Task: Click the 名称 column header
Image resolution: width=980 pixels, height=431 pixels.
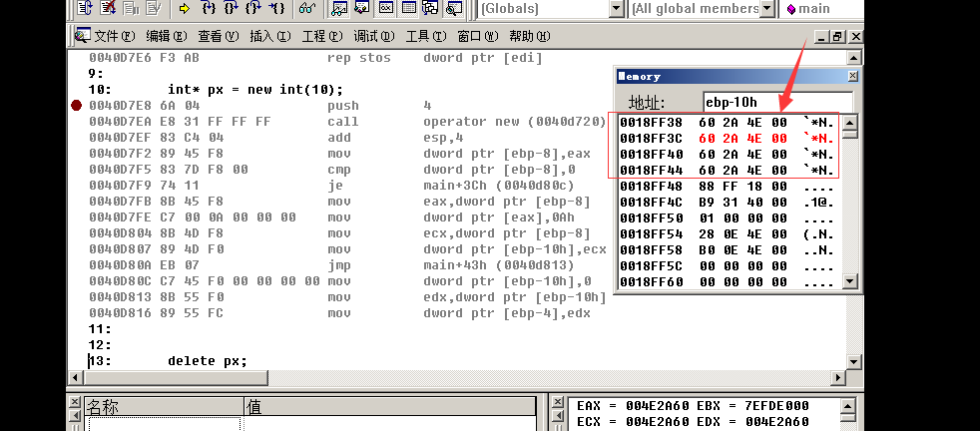Action: pyautogui.click(x=165, y=408)
